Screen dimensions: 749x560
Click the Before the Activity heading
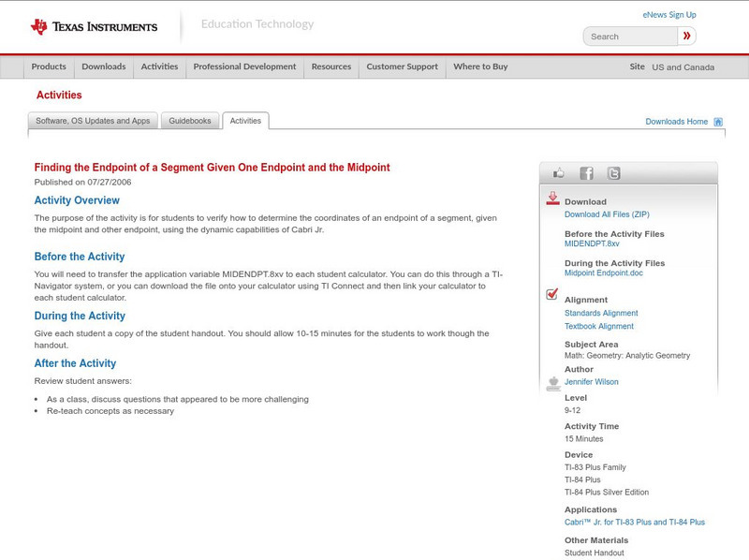[x=80, y=257]
